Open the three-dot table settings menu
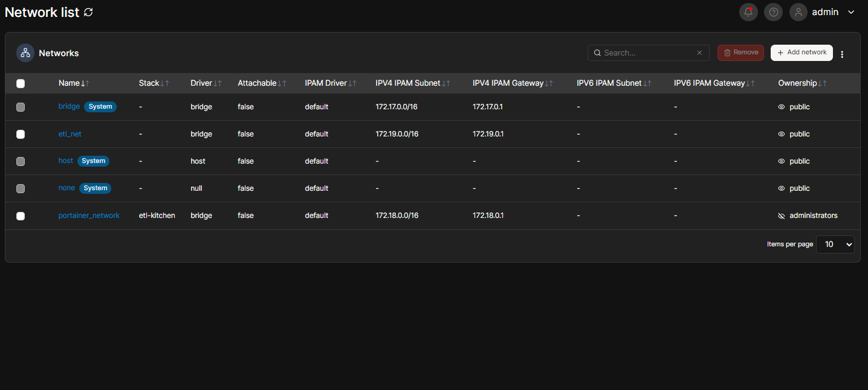The image size is (868, 390). [x=842, y=54]
